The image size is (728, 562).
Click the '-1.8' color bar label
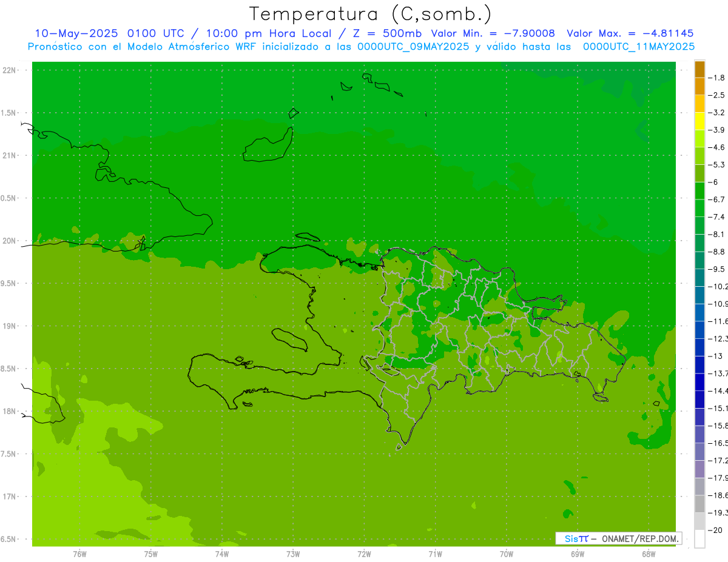point(716,78)
